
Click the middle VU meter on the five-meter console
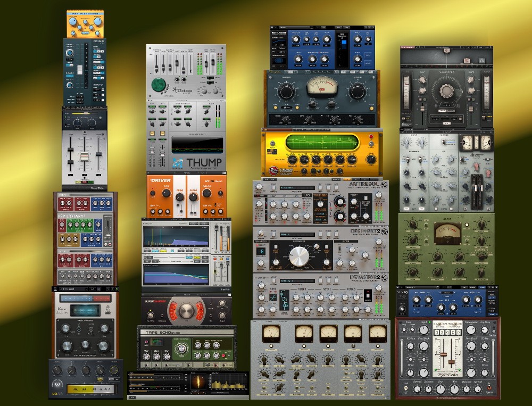(x=328, y=333)
